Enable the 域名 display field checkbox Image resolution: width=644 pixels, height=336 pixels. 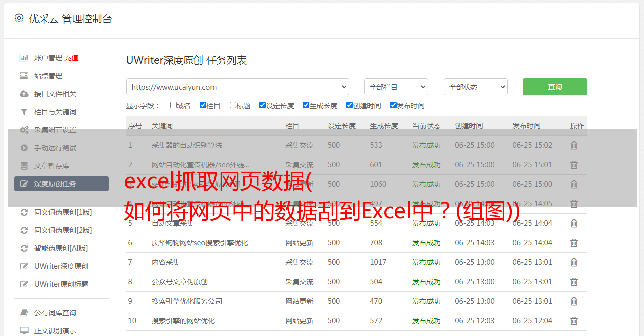tap(173, 105)
